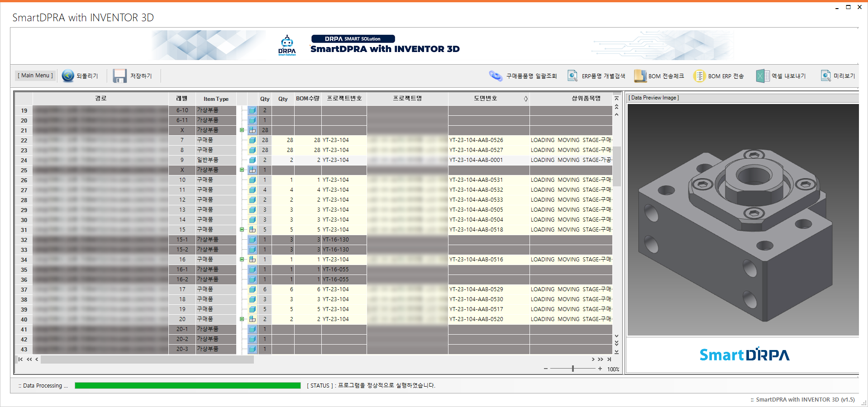Jump to last column with >| button
868x407 pixels.
(609, 359)
